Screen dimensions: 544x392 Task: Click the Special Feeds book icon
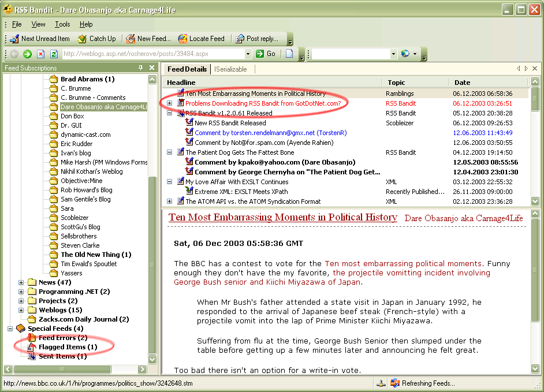[x=21, y=328]
